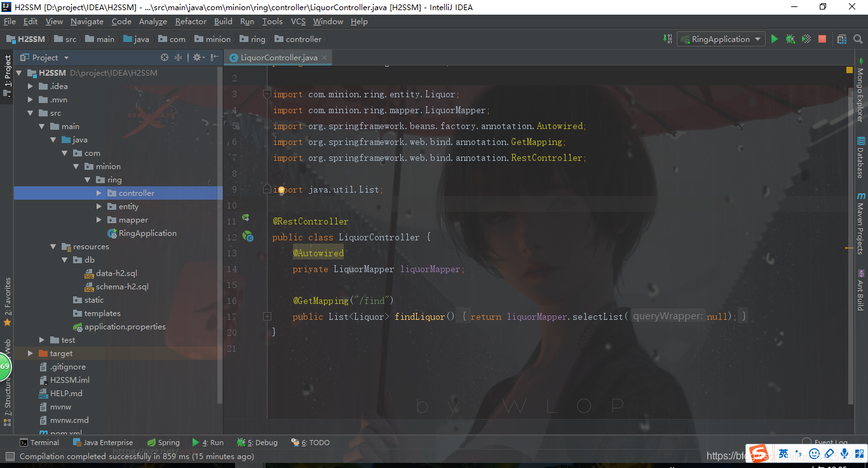This screenshot has width=868, height=468.
Task: Click the skin eraser icon in IME bar
Action: point(829,453)
